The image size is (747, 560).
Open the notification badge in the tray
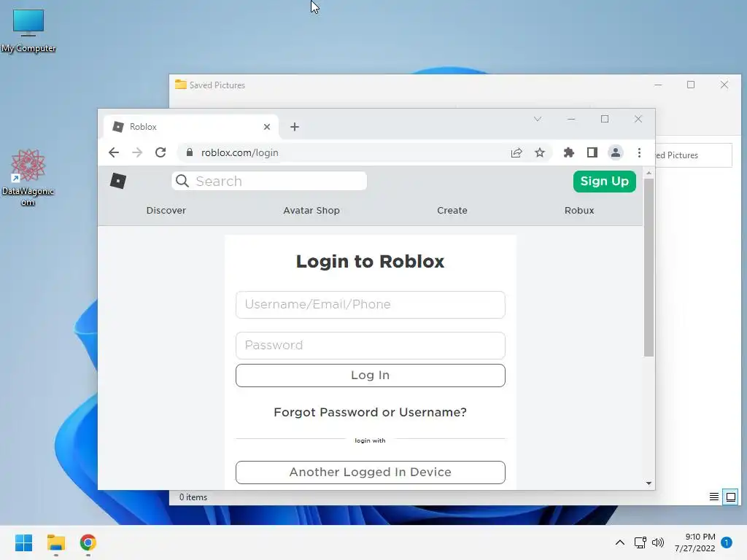click(727, 542)
